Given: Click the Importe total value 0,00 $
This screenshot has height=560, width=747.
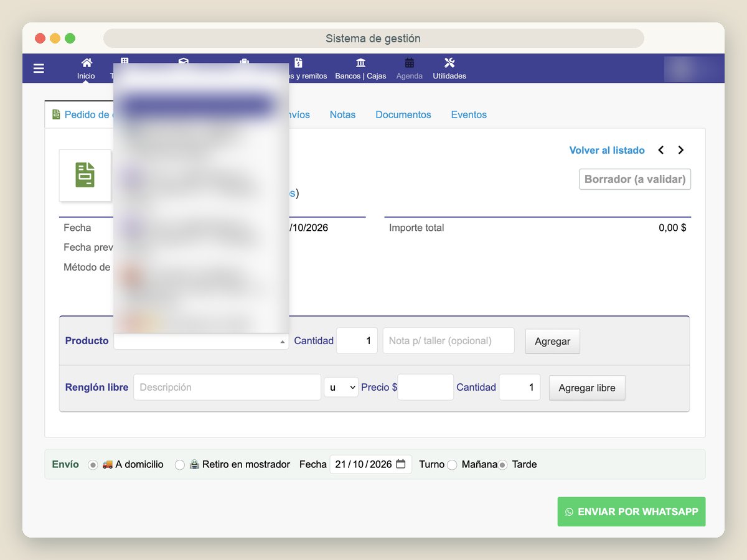Looking at the screenshot, I should pyautogui.click(x=672, y=228).
